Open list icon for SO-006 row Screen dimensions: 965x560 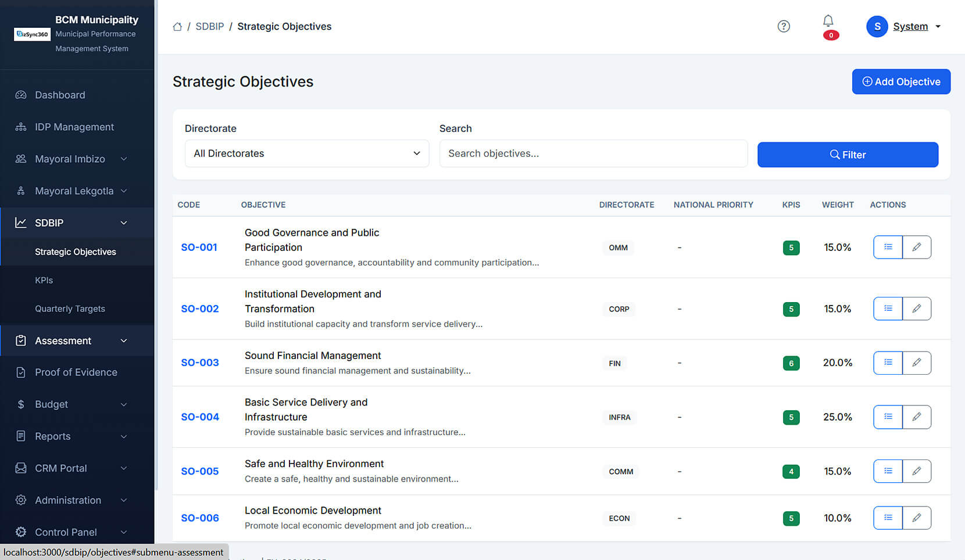tap(888, 518)
